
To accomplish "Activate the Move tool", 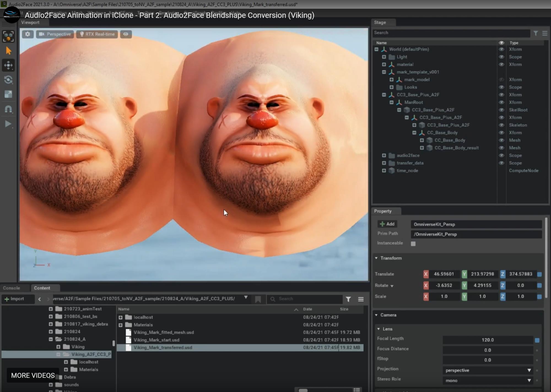I will click(8, 65).
